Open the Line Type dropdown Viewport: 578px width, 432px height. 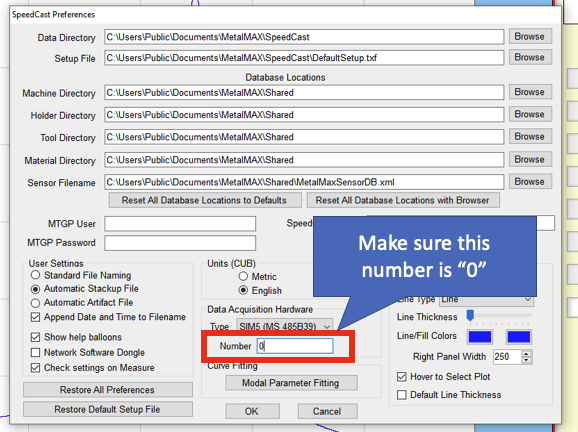486,299
